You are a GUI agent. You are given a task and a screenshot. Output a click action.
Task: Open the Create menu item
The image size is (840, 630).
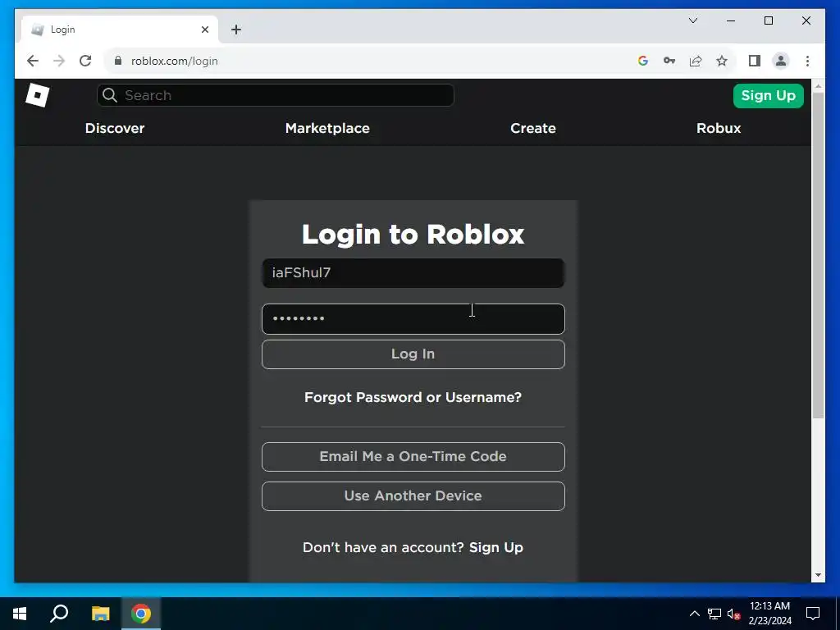533,128
